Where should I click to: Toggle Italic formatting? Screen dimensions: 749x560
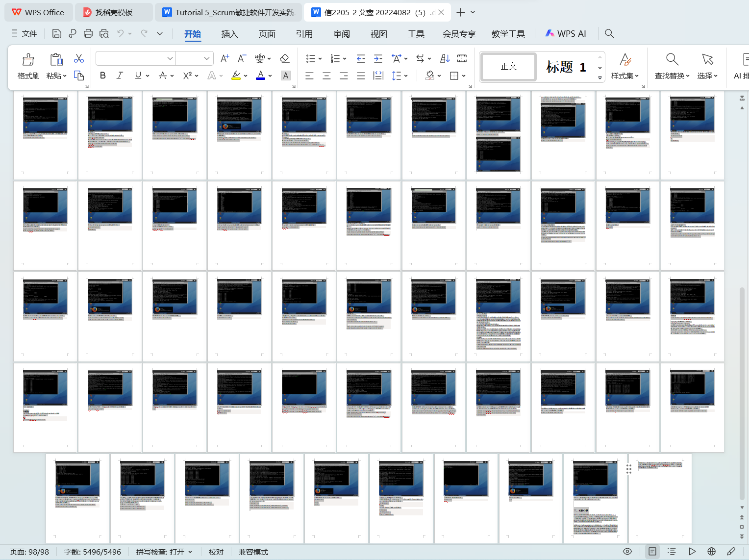[x=120, y=76]
